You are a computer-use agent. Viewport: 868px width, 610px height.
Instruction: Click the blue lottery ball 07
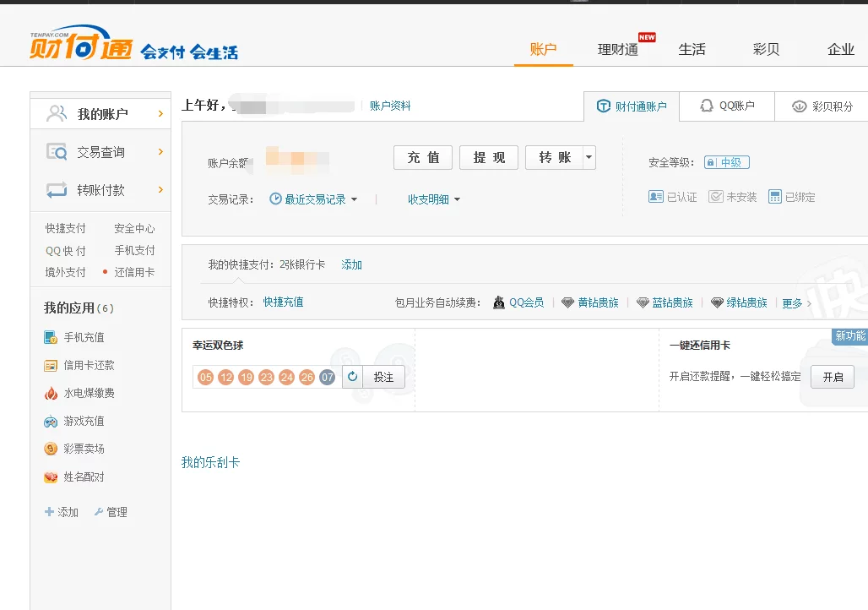(x=327, y=378)
